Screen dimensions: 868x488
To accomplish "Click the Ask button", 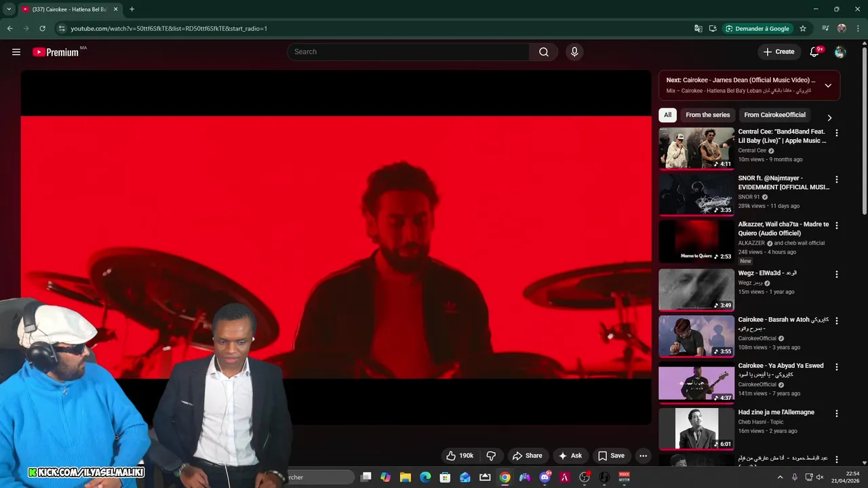I will coord(570,455).
